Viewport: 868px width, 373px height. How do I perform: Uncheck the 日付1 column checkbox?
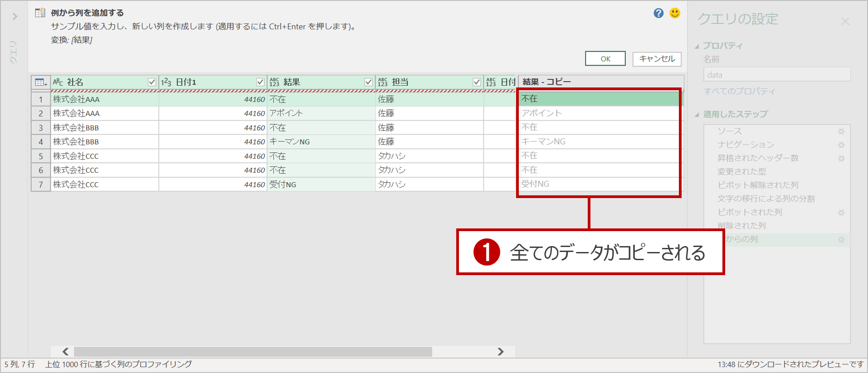[x=260, y=82]
